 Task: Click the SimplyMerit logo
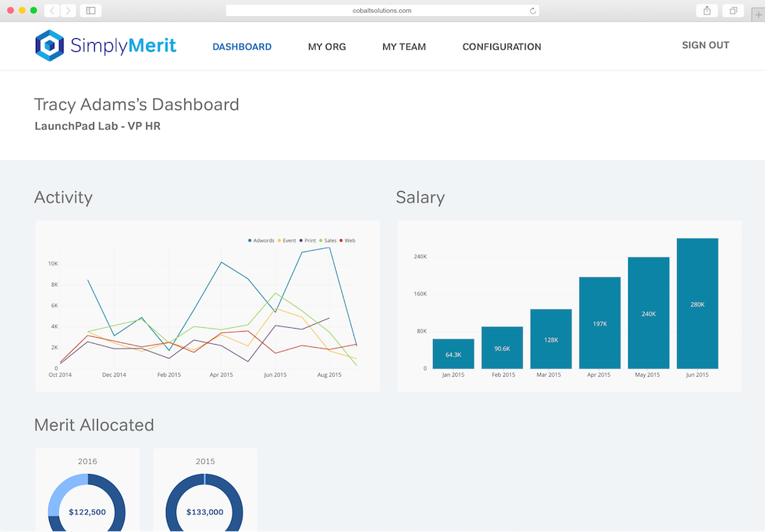point(105,45)
